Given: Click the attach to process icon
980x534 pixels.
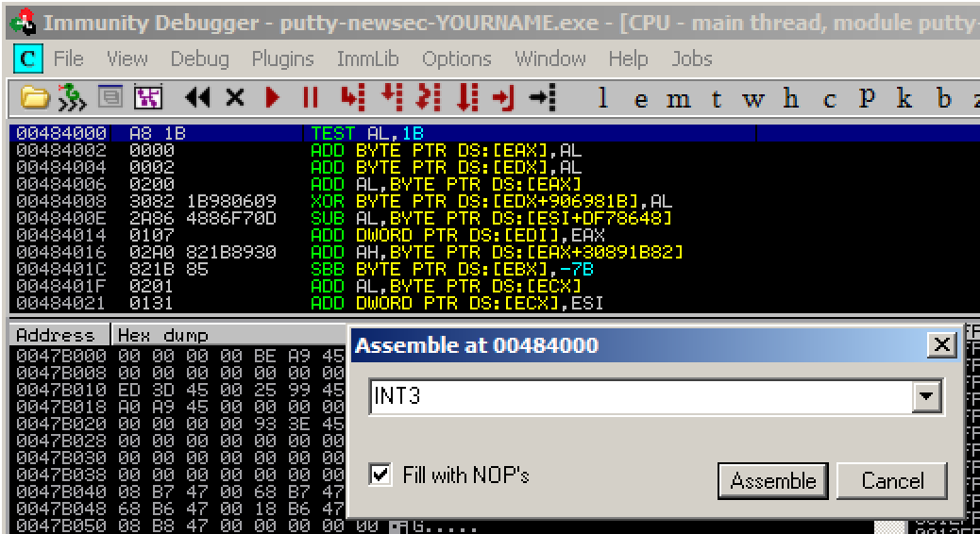Looking at the screenshot, I should pyautogui.click(x=73, y=97).
